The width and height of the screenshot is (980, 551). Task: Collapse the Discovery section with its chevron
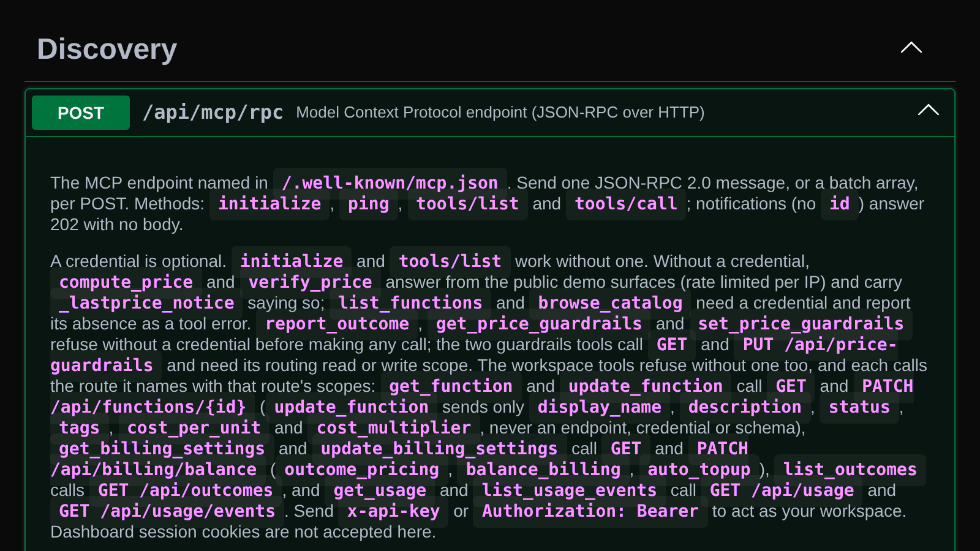pyautogui.click(x=911, y=48)
